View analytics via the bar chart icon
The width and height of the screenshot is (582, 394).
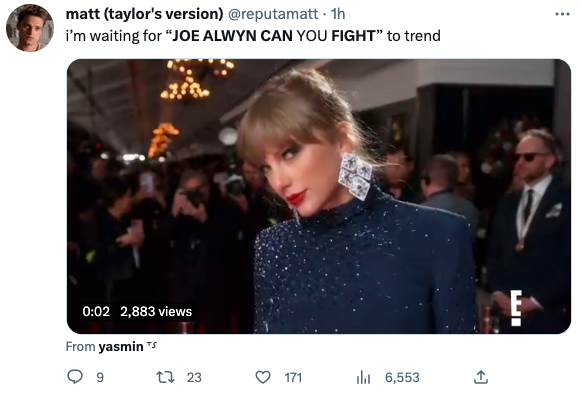pos(363,378)
